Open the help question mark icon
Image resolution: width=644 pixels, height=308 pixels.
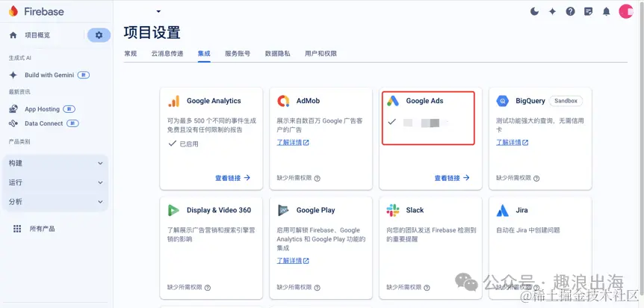coord(571,11)
